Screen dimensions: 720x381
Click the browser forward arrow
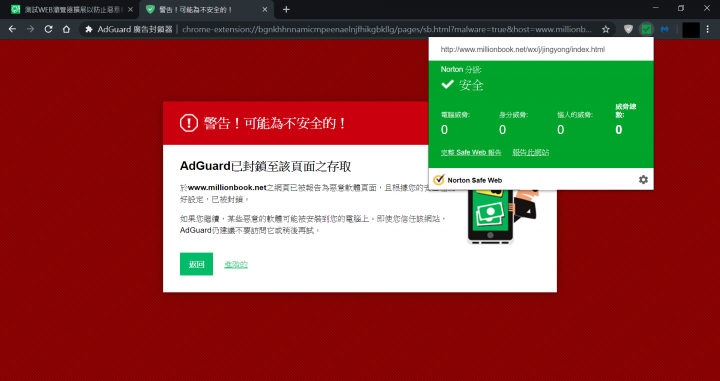[x=30, y=29]
